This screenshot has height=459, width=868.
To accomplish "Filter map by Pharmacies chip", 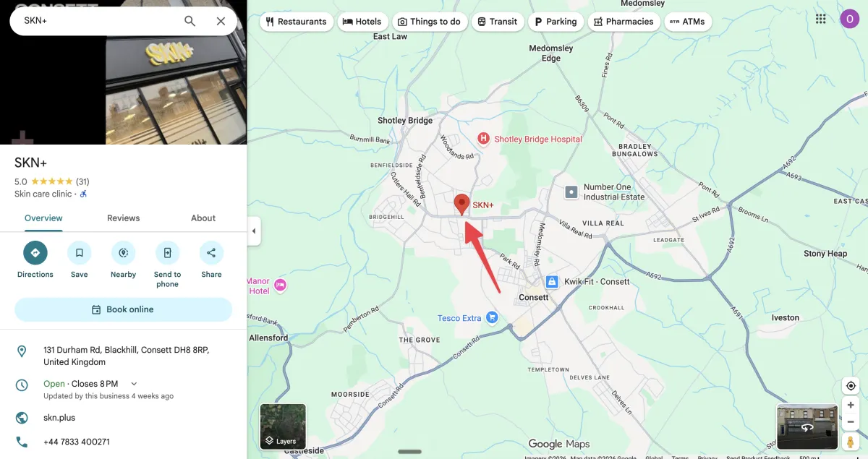I will [624, 22].
